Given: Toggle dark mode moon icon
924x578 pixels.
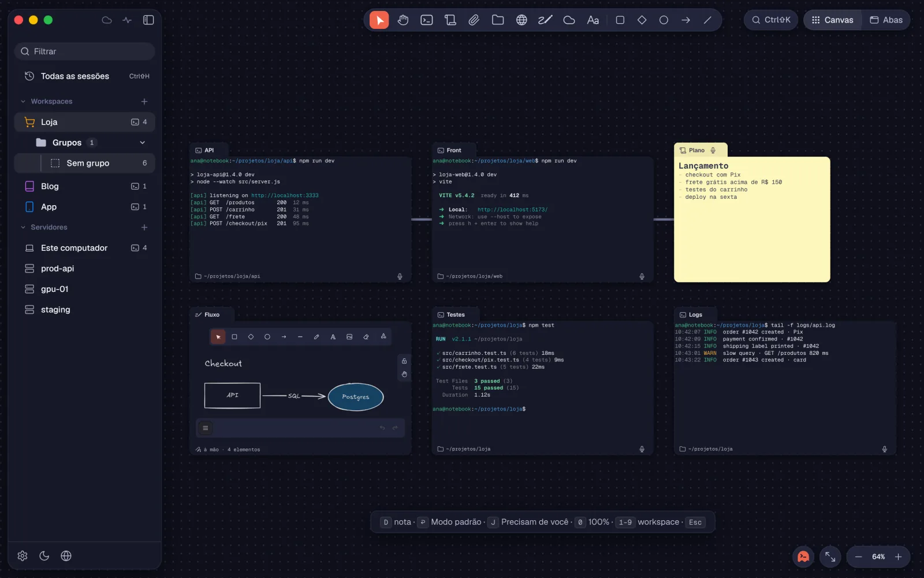Looking at the screenshot, I should coord(44,556).
